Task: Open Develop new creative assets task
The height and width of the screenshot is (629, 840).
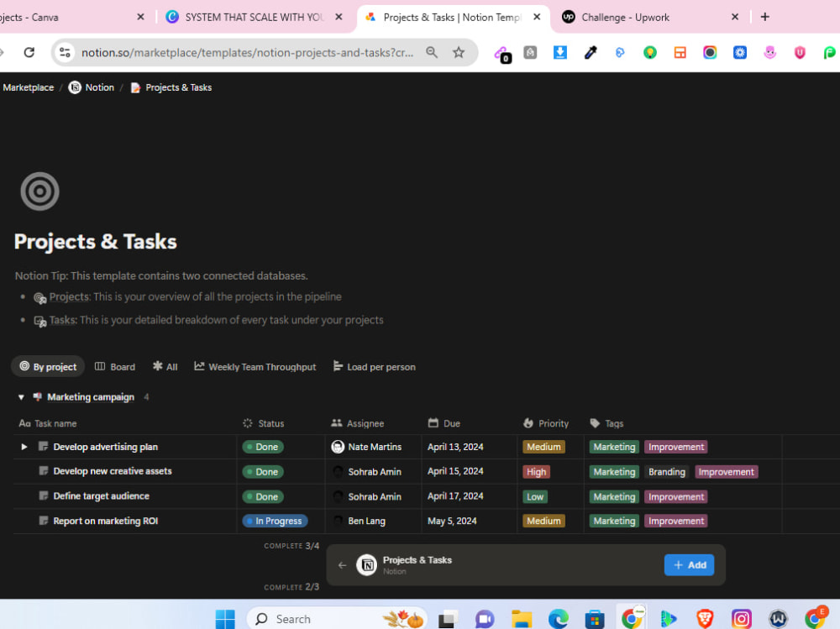Action: (113, 471)
